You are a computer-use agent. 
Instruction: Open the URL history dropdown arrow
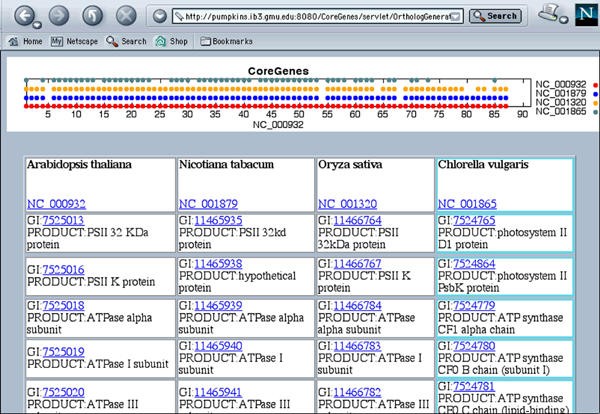456,17
